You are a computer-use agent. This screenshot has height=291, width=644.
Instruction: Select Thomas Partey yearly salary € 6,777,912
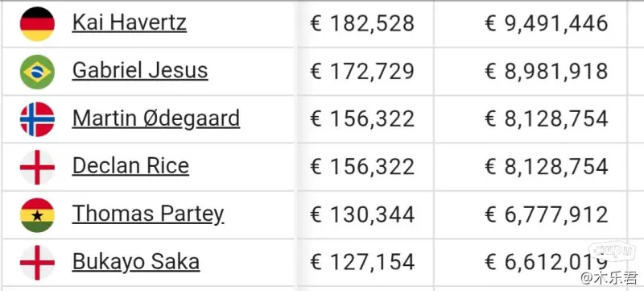(x=547, y=214)
